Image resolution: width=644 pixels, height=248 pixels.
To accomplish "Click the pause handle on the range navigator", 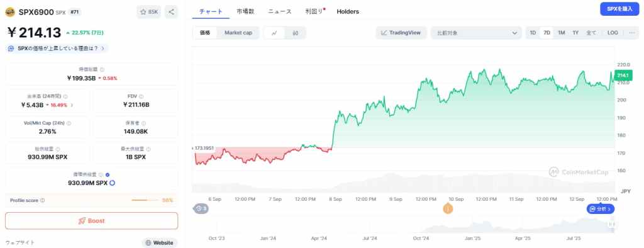I will 612,224.
